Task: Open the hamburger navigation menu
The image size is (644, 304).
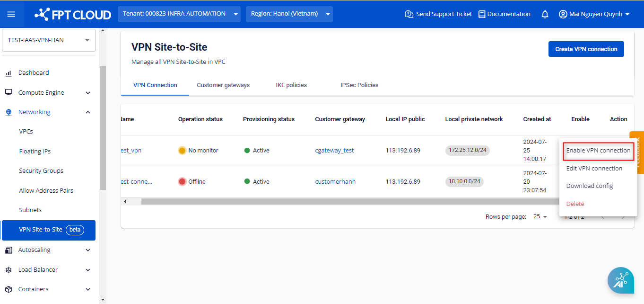Action: pyautogui.click(x=11, y=14)
